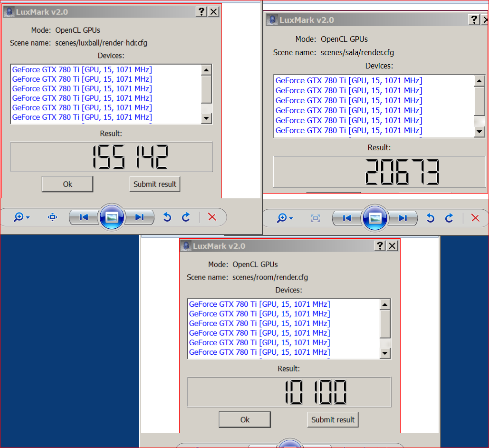489x448 pixels.
Task: Close the luxball LuxMark dialog
Action: coord(214,12)
